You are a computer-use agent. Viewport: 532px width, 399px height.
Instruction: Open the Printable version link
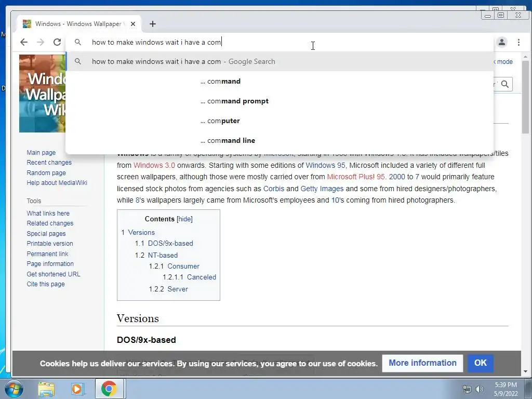[x=50, y=244]
